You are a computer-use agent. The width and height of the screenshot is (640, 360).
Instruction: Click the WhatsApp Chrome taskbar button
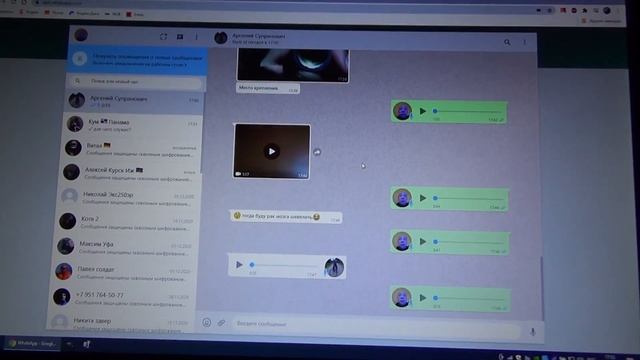tap(33, 344)
